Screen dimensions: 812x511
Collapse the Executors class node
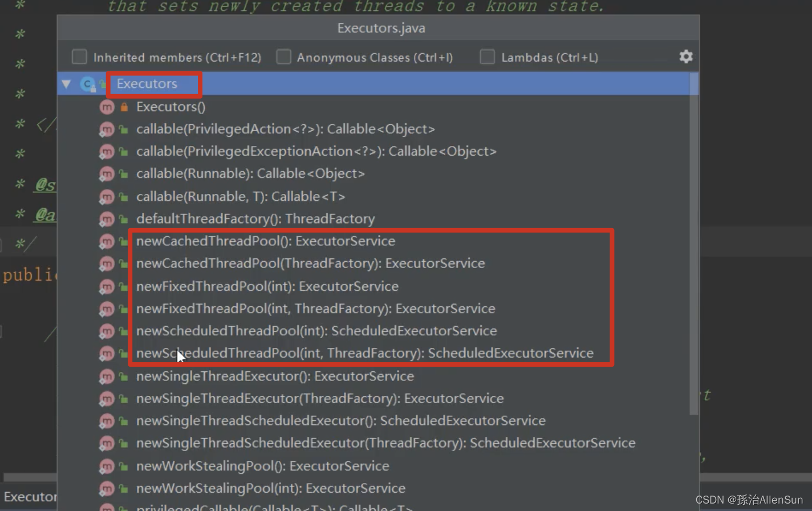[66, 84]
